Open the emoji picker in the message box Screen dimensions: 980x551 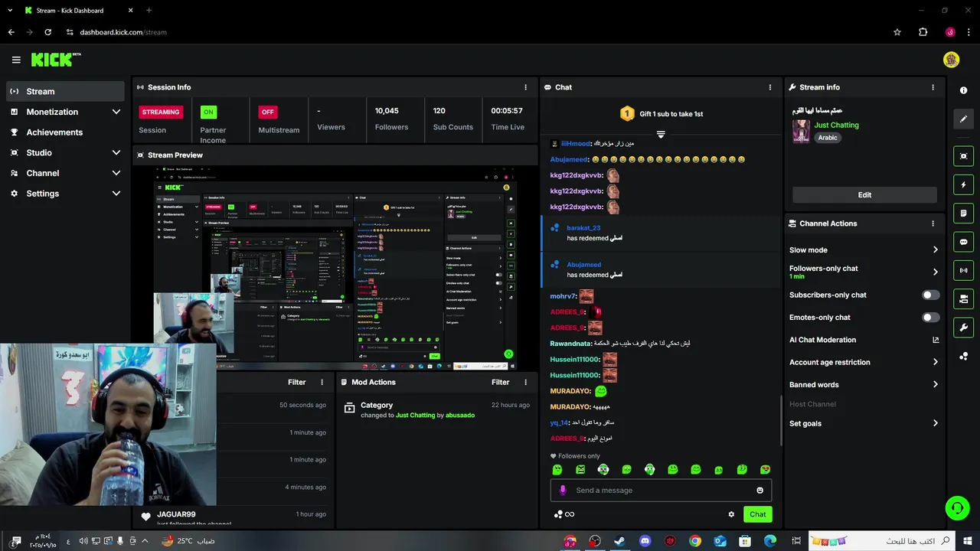[x=760, y=491]
